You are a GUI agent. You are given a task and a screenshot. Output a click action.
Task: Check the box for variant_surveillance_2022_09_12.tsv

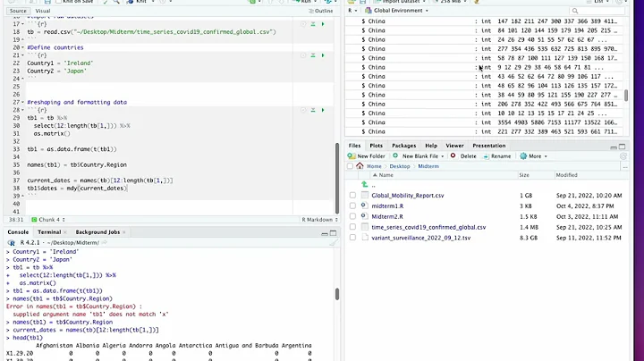pyautogui.click(x=352, y=238)
